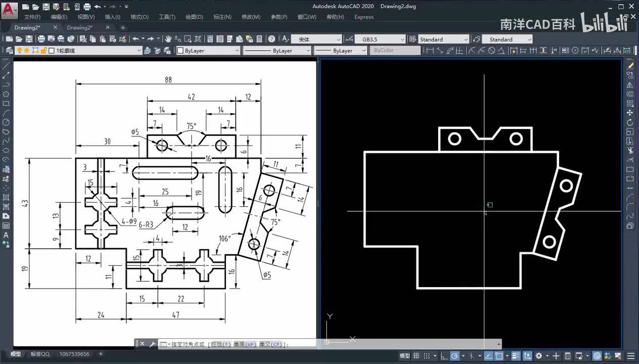The image size is (639, 364).
Task: Select the 1067539656 layout tab
Action: (74, 354)
